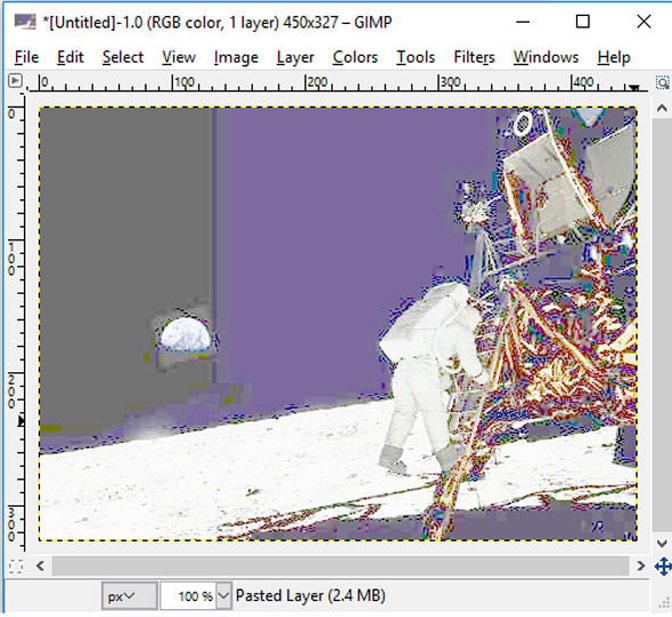Open the Layer menu

(x=295, y=57)
